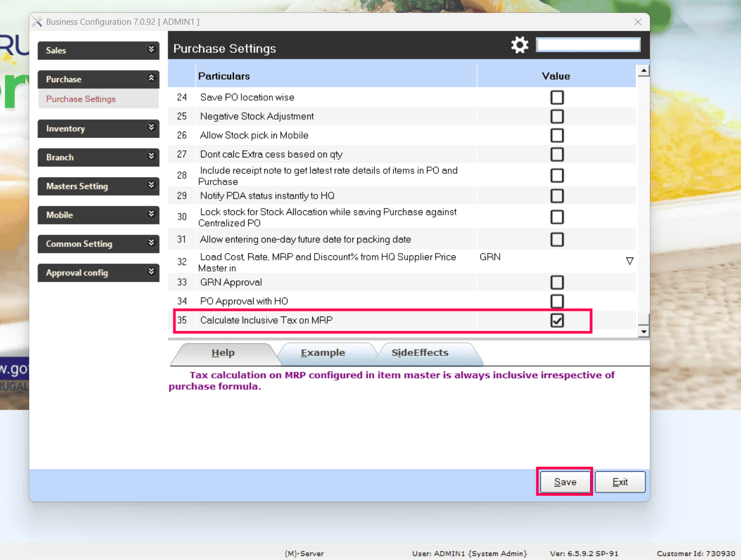Enable Notify PDA status instantly to HQ

(557, 196)
